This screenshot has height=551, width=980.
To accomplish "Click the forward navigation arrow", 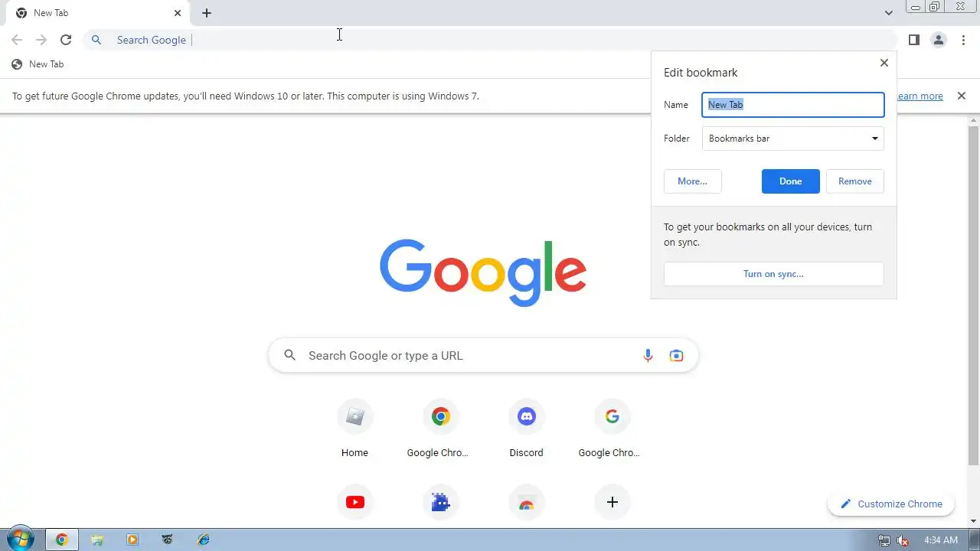I will coord(41,40).
